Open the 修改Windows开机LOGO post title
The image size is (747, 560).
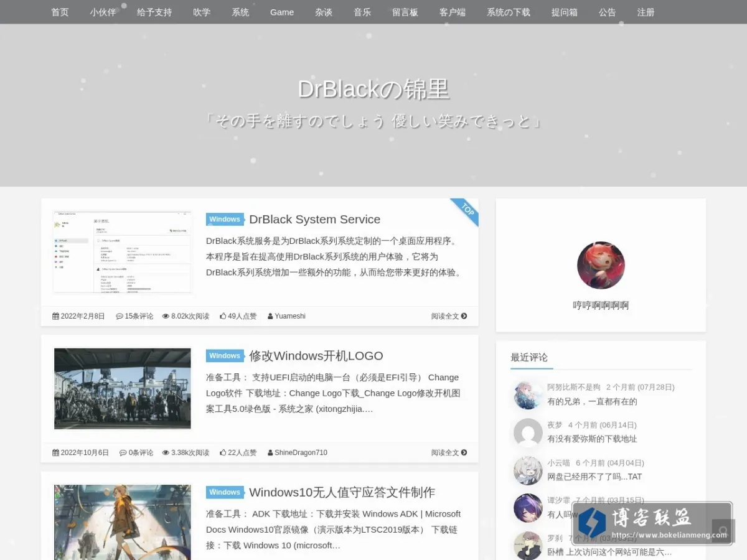click(x=316, y=356)
